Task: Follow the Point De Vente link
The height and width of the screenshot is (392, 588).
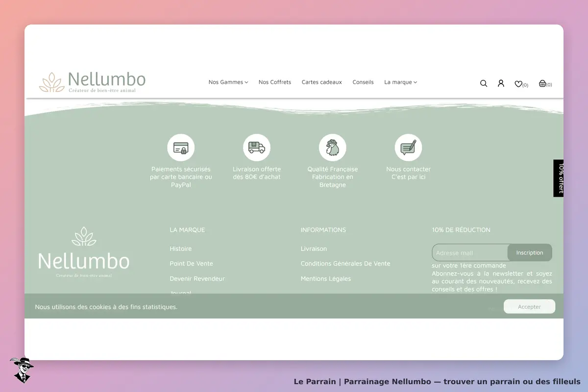Action: [x=191, y=264]
